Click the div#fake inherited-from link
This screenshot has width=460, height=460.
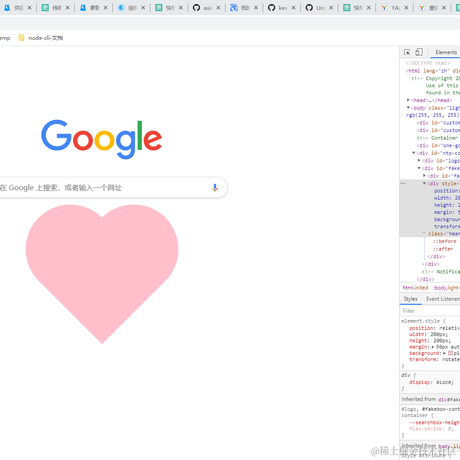449,399
